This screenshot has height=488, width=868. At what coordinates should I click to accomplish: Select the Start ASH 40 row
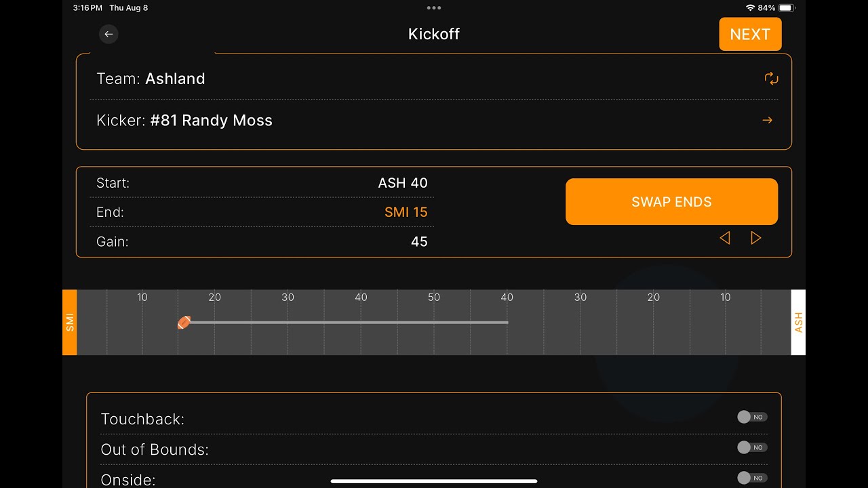262,183
